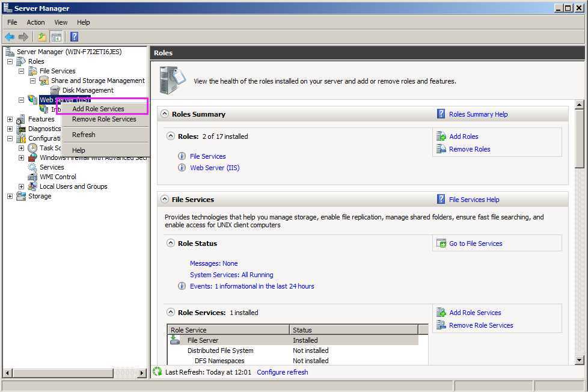The image size is (588, 392).
Task: Click the Back arrow toolbar icon
Action: (x=10, y=37)
